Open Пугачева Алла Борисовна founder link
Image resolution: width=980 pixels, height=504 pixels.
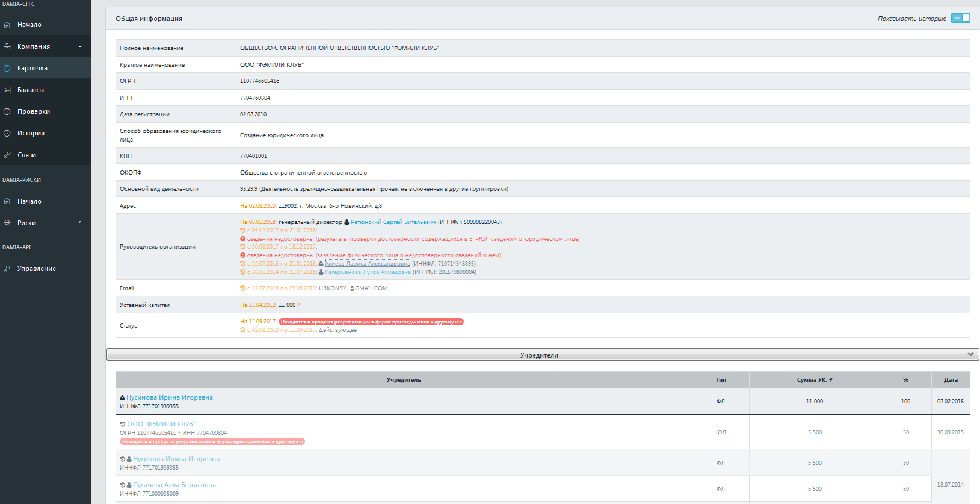coord(174,485)
